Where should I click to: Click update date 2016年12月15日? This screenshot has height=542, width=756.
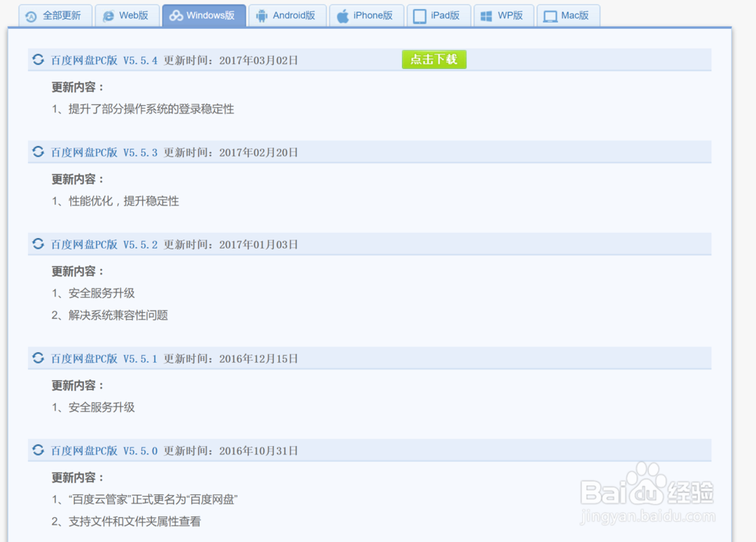259,359
